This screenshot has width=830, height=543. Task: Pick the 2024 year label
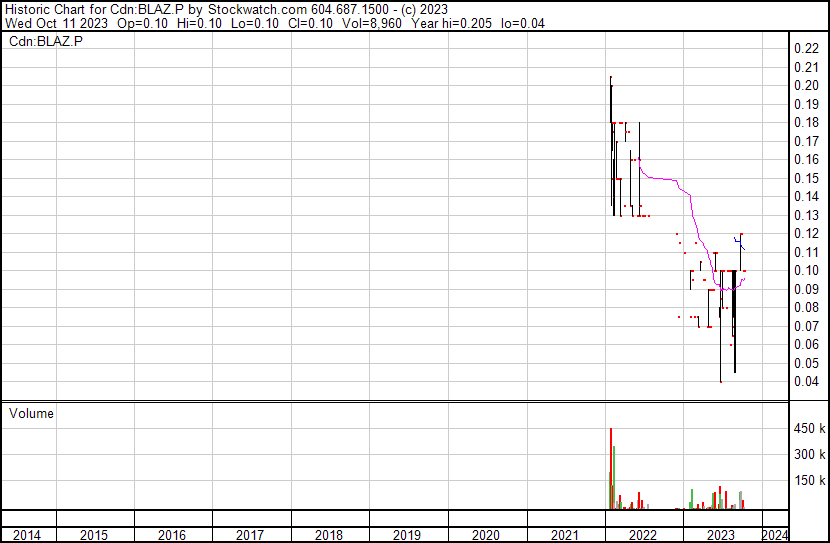pyautogui.click(x=777, y=536)
